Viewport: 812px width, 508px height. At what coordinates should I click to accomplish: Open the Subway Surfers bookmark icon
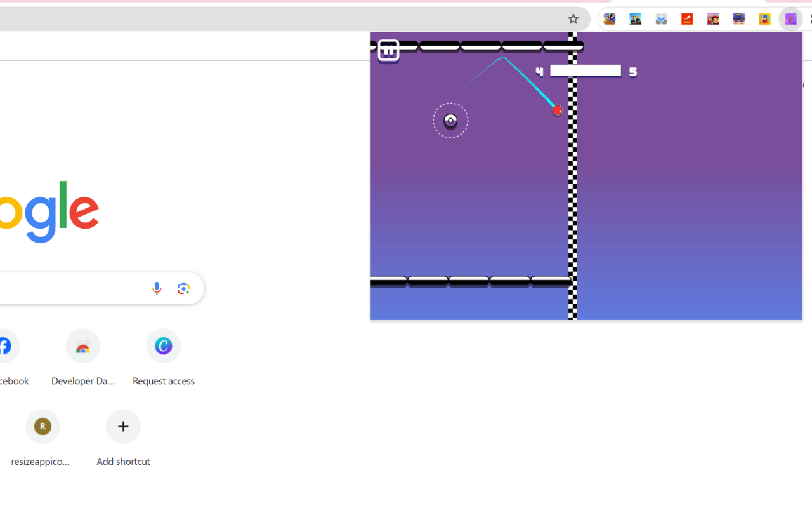(713, 19)
